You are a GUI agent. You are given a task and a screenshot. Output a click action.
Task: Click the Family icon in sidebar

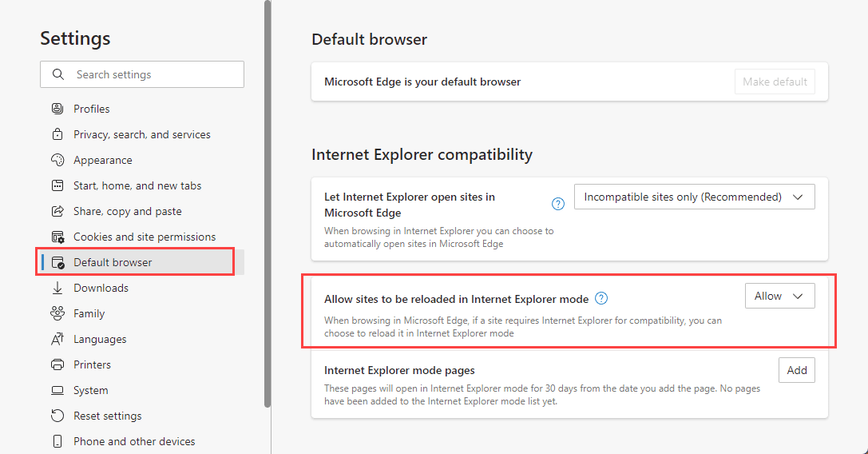[x=57, y=314]
